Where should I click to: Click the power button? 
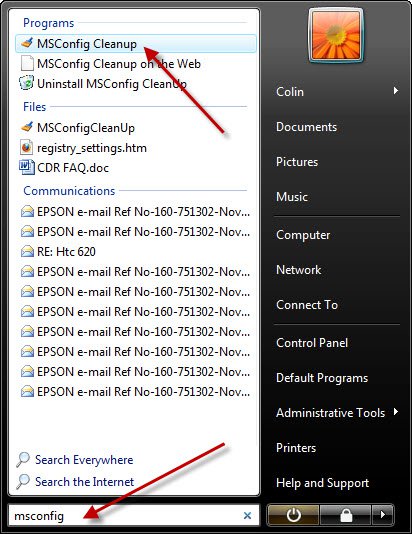293,515
